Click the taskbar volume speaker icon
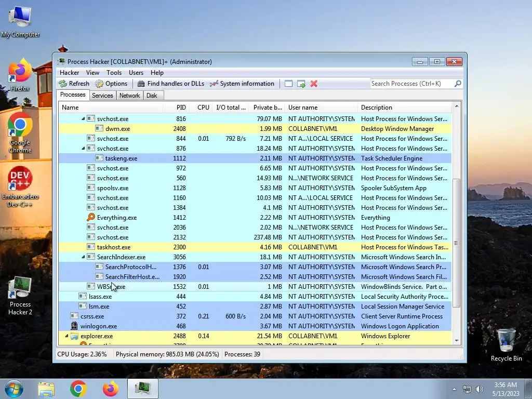 point(479,389)
